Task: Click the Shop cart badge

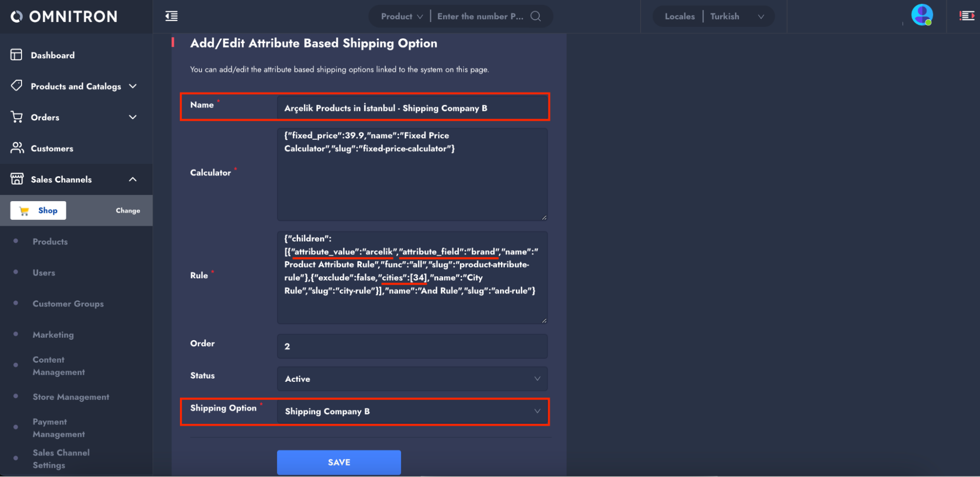Action: click(x=38, y=211)
